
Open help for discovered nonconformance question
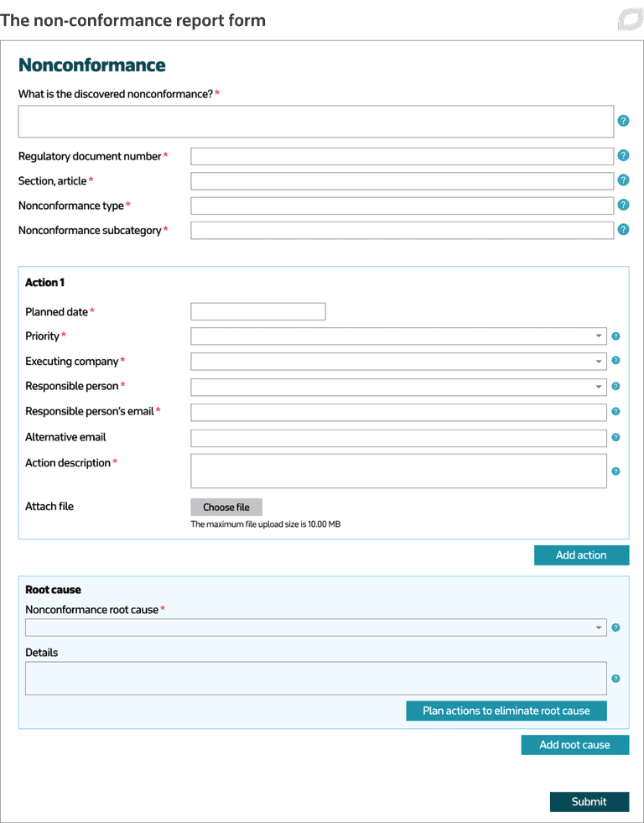[x=623, y=120]
